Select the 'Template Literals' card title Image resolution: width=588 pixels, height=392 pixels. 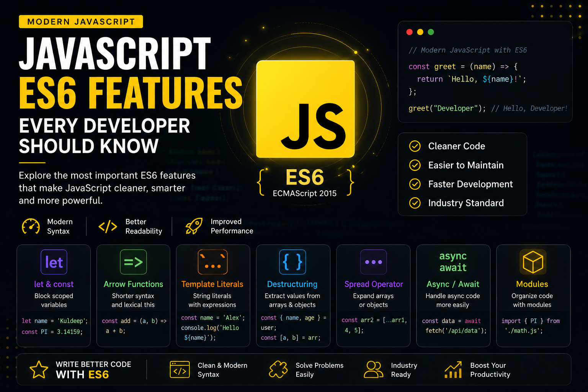coord(212,284)
